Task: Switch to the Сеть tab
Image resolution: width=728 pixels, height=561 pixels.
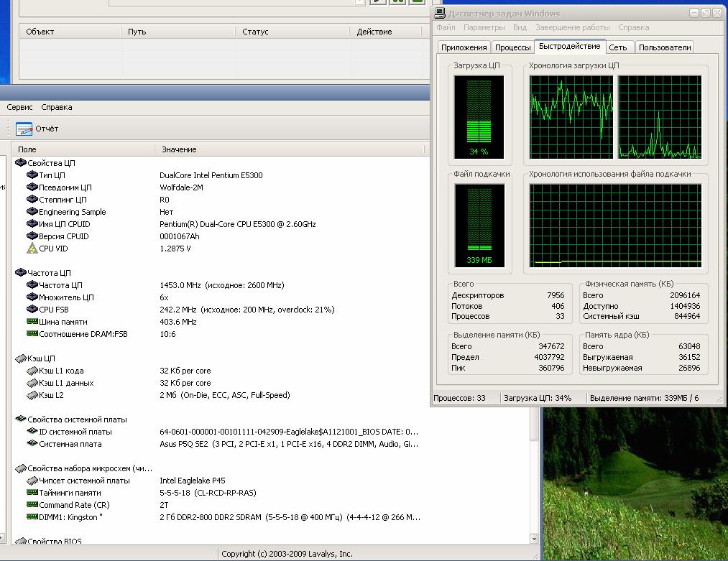Action: 617,47
